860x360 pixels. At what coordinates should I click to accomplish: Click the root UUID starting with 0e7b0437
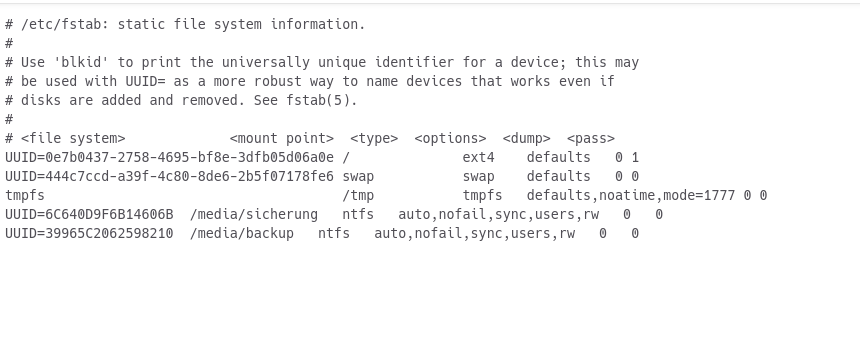169,158
